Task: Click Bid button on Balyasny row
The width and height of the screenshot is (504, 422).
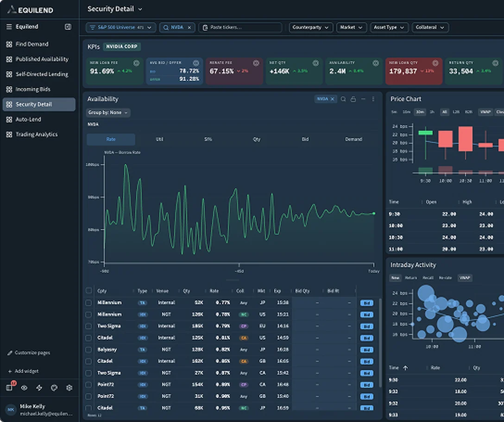Action: [x=367, y=350]
